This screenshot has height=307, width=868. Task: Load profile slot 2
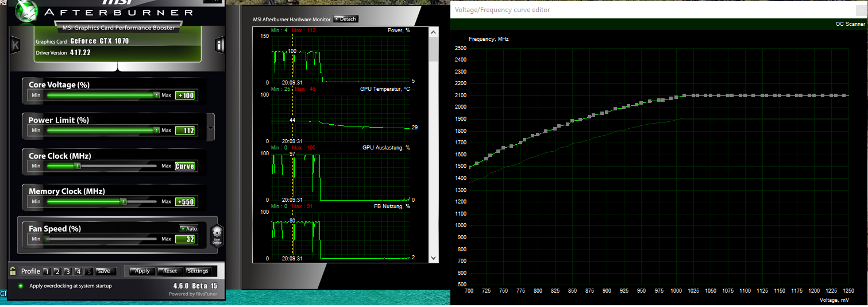pos(57,271)
